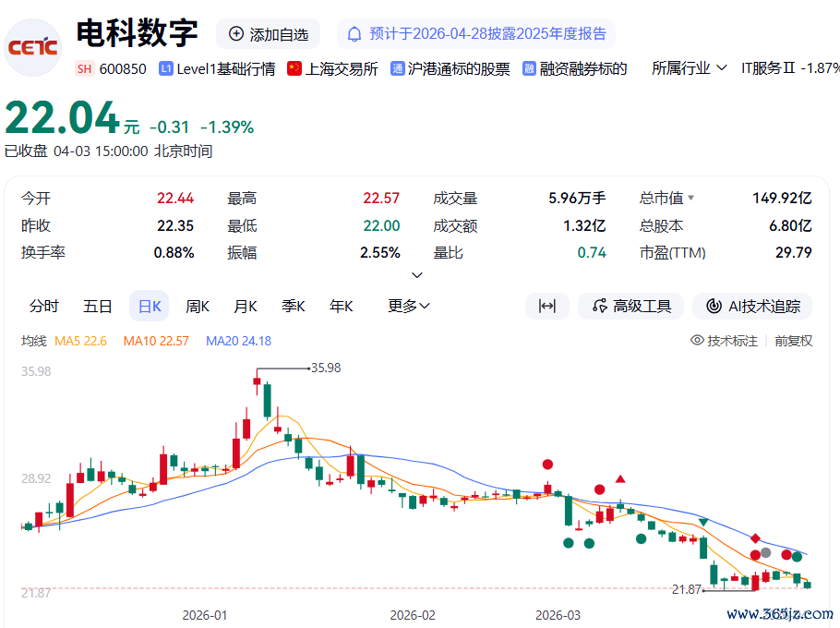
Task: Expand the 所属行业 dropdown
Action: click(x=690, y=68)
